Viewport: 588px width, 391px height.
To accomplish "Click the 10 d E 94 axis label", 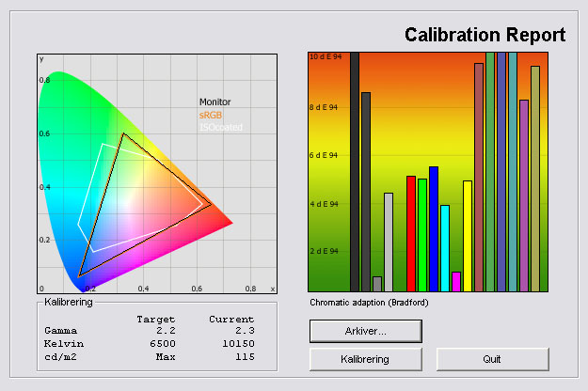I will point(326,57).
